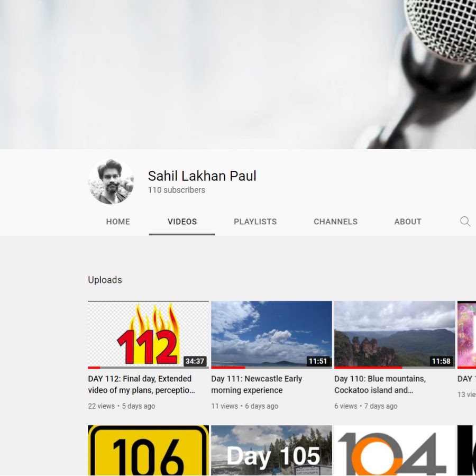Click '22 views • 5 days ago' text
This screenshot has height=476, width=476.
point(122,406)
